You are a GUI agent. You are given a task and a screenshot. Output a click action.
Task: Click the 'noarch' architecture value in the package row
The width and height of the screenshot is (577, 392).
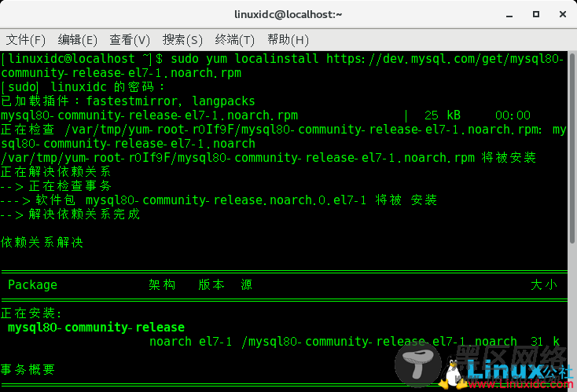coord(171,342)
